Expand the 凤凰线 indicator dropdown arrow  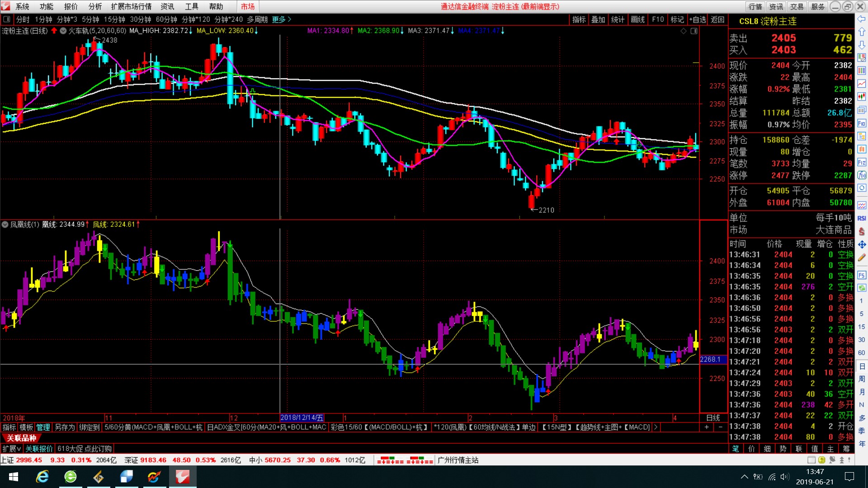[x=5, y=224]
